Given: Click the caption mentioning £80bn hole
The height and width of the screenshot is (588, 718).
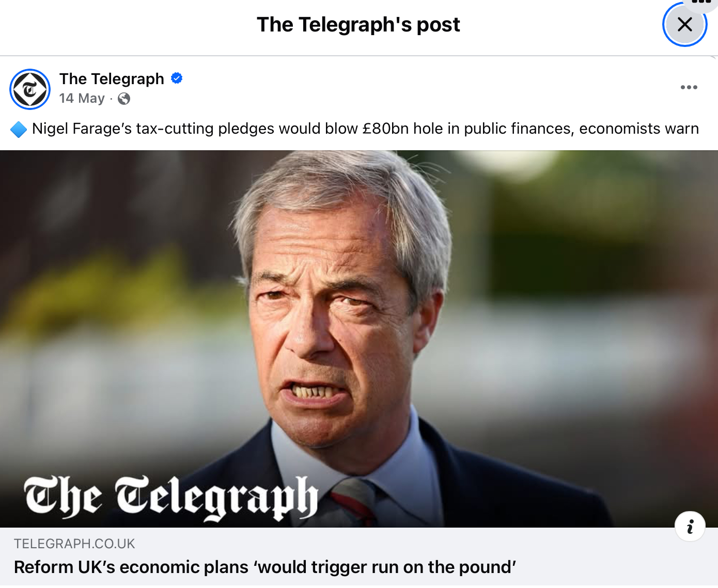Looking at the screenshot, I should (x=365, y=129).
